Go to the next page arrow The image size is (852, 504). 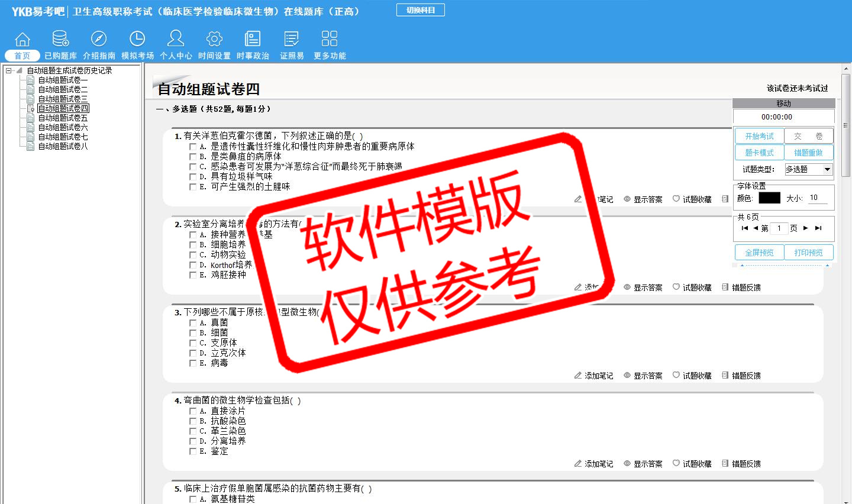[x=805, y=228]
